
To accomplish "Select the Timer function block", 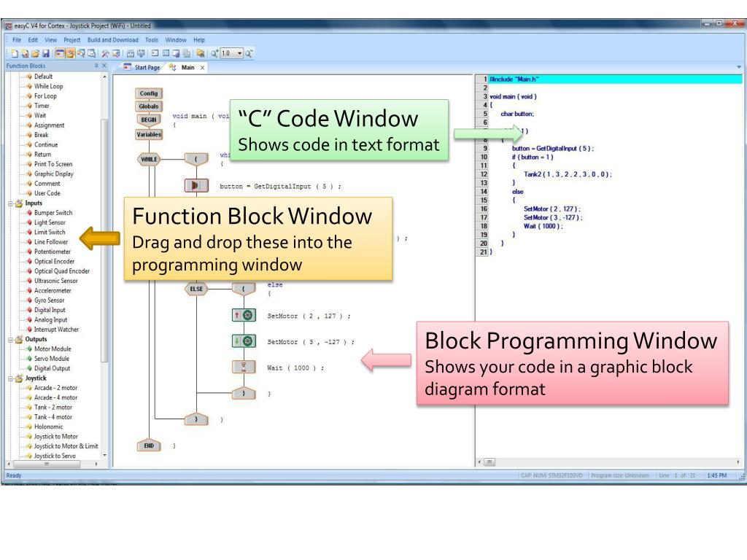I will (41, 106).
